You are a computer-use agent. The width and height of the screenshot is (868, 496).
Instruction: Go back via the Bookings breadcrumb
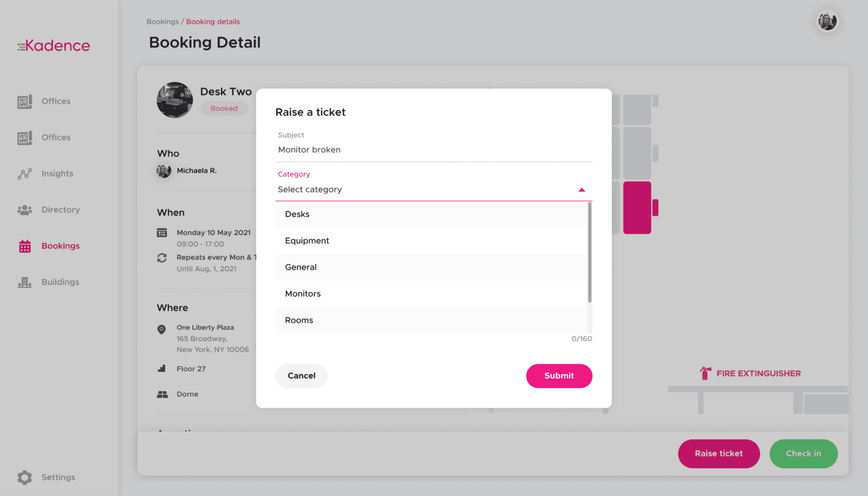162,22
